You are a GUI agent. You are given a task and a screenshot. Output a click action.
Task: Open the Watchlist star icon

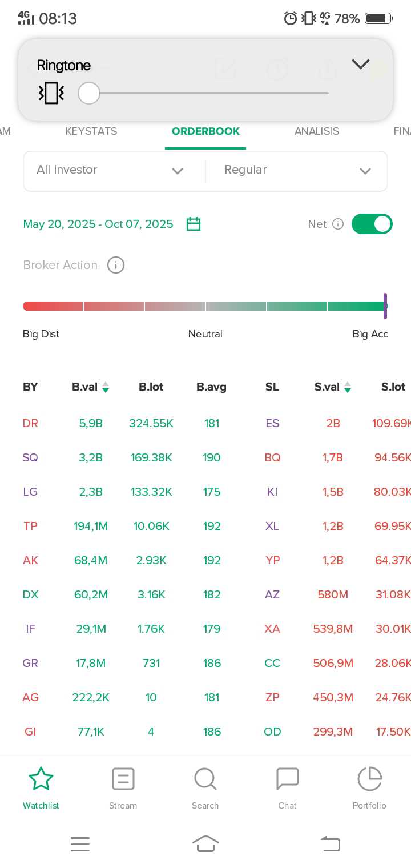coord(41,779)
